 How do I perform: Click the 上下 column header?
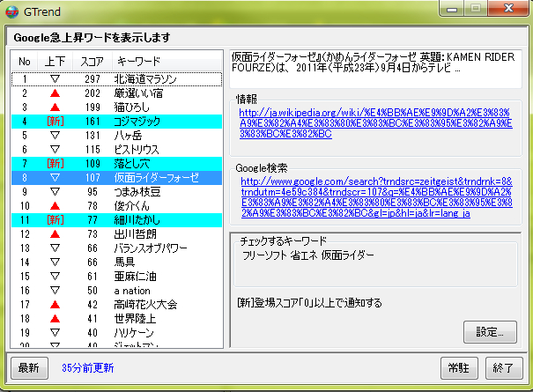55,62
